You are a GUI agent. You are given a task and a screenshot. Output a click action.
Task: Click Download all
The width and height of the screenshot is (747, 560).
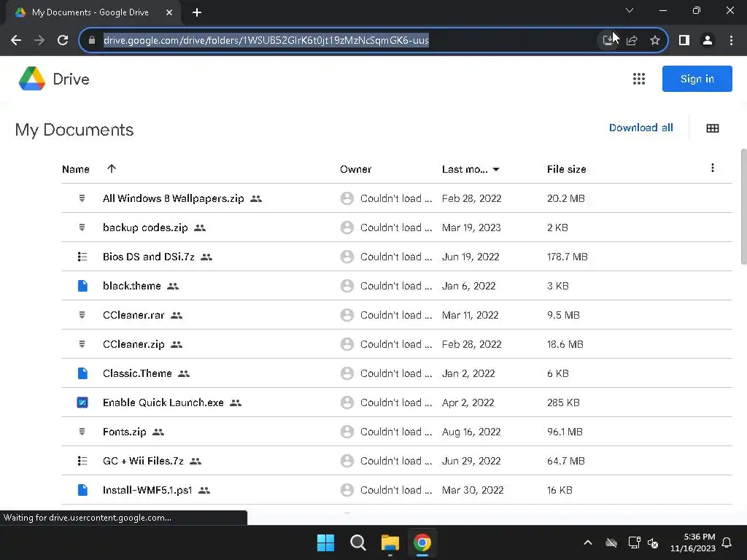640,128
